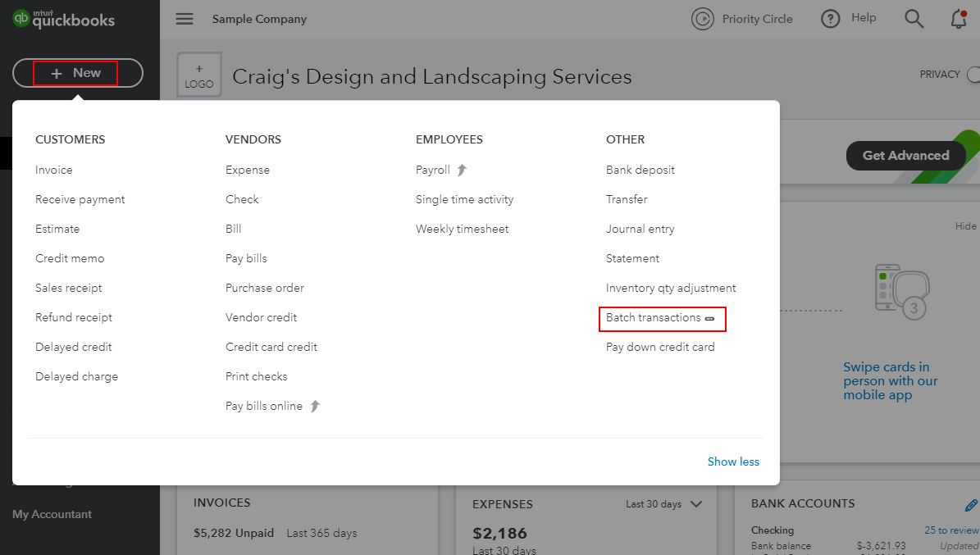Click the QuickBooks logo
Viewport: 980px width, 555px height.
[x=64, y=19]
